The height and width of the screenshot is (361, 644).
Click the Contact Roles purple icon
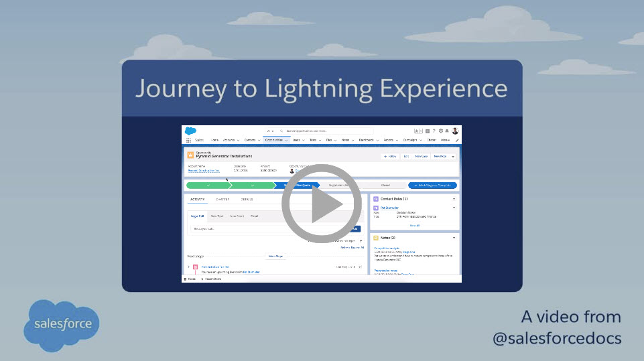coord(376,199)
